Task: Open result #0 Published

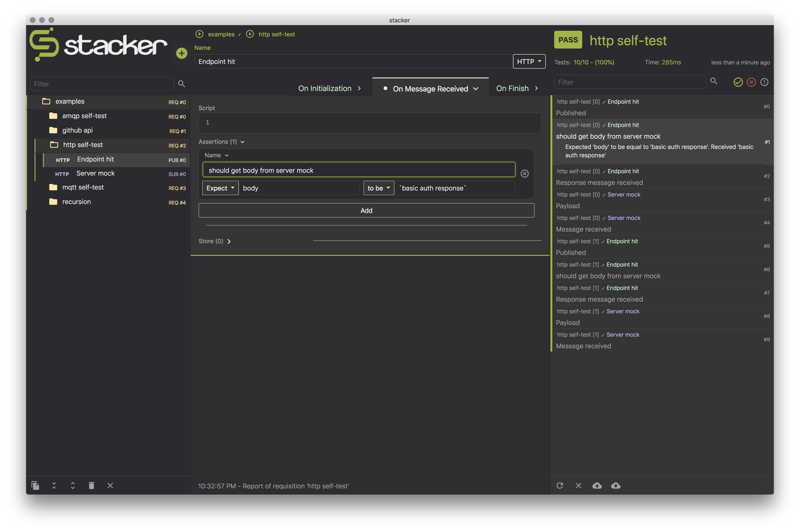Action: 662,107
